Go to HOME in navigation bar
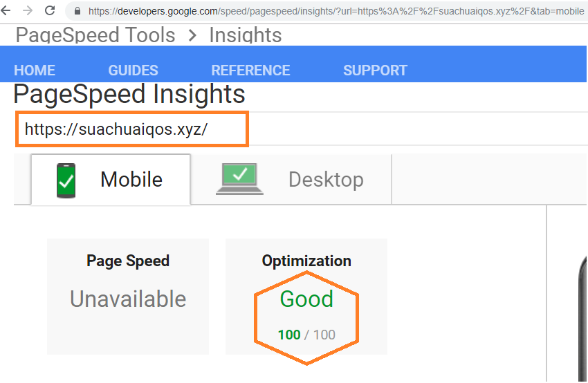The width and height of the screenshot is (588, 383). tap(35, 71)
